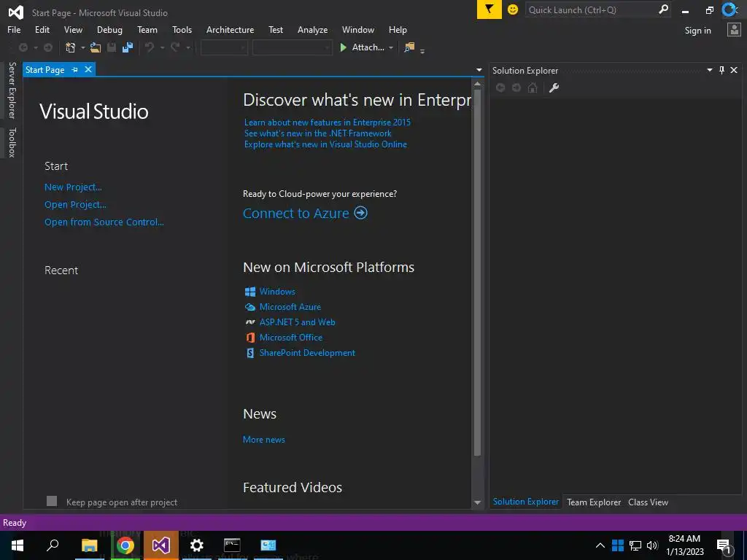
Task: Open the Undo history dropdown arrow
Action: pyautogui.click(x=162, y=47)
